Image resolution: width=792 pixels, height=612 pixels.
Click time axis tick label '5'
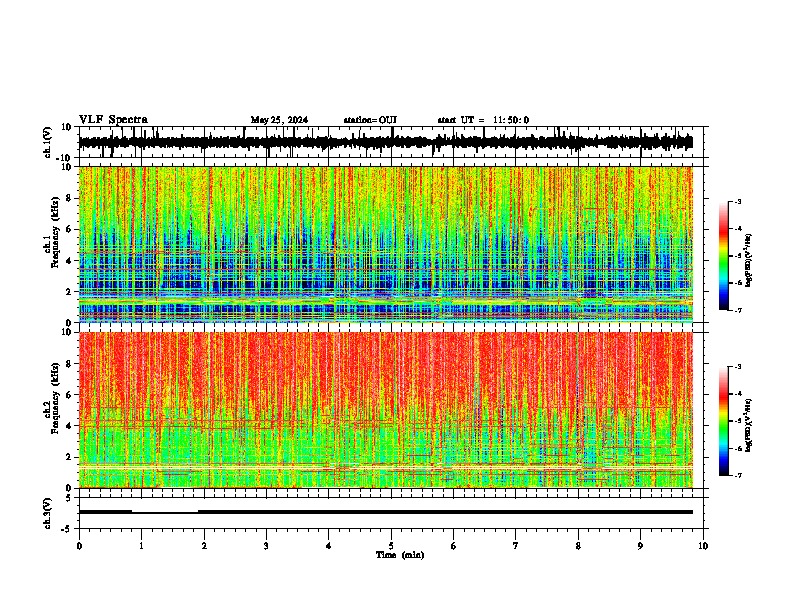[x=391, y=546]
